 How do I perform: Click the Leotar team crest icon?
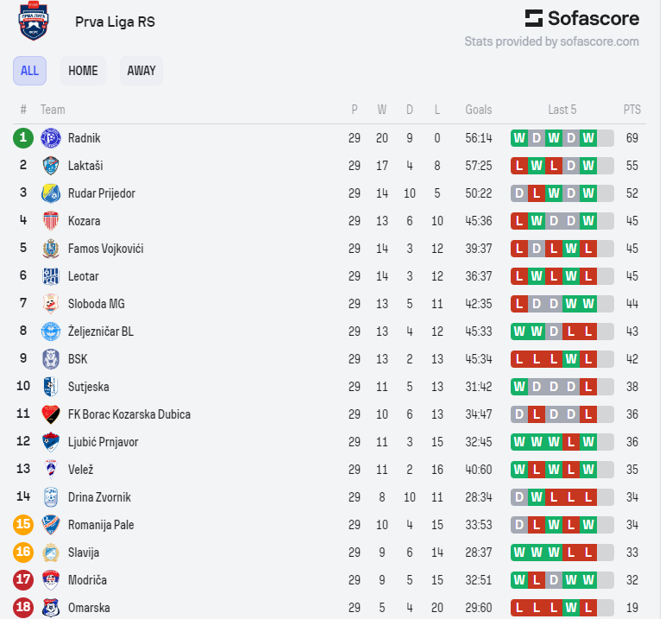coord(50,276)
